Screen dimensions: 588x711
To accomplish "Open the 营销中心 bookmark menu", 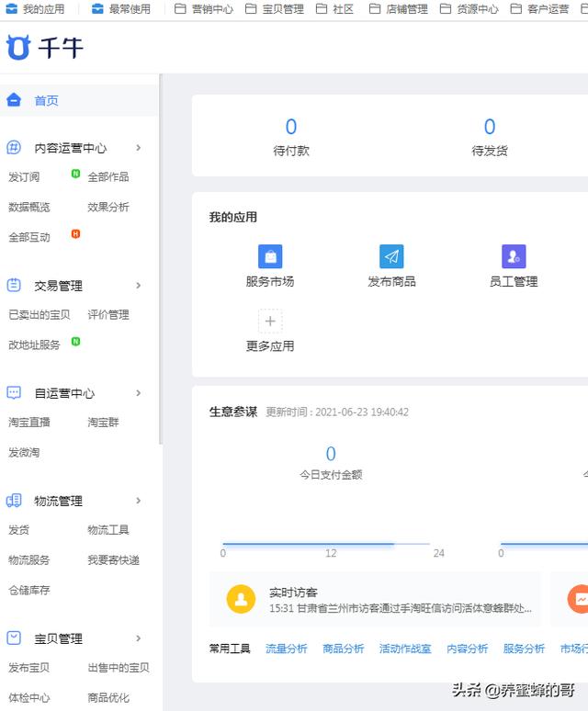I will pos(212,9).
